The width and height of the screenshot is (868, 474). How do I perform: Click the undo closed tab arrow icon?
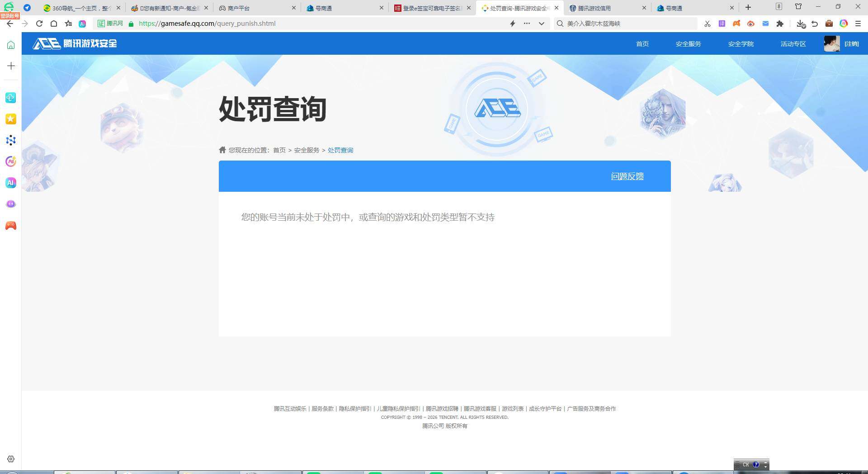pos(815,24)
